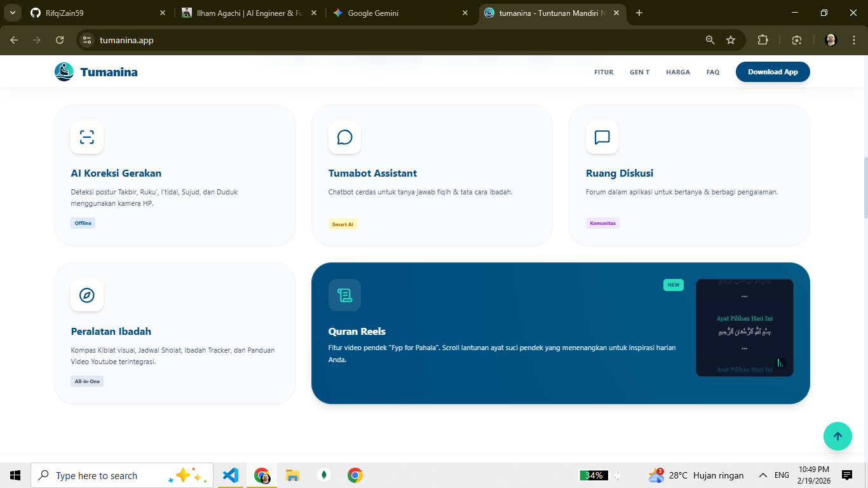This screenshot has width=868, height=488.
Task: Open the ENG language selector
Action: coord(781,475)
